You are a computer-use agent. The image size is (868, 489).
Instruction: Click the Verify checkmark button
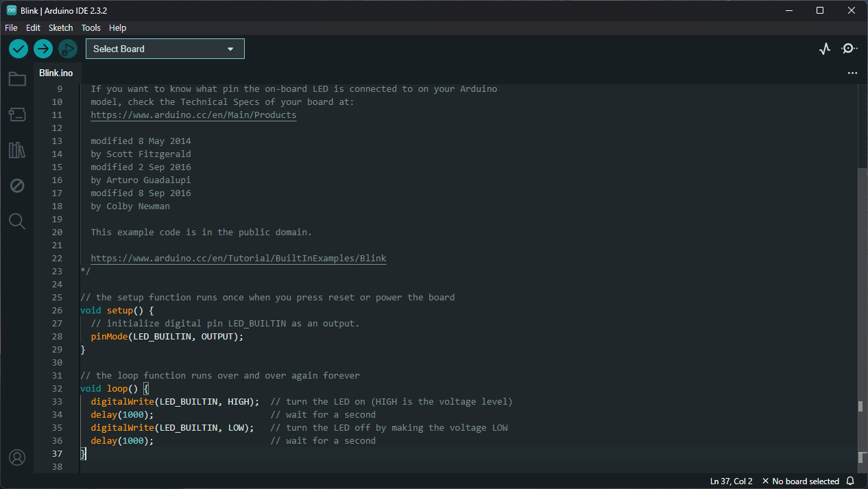tap(19, 49)
